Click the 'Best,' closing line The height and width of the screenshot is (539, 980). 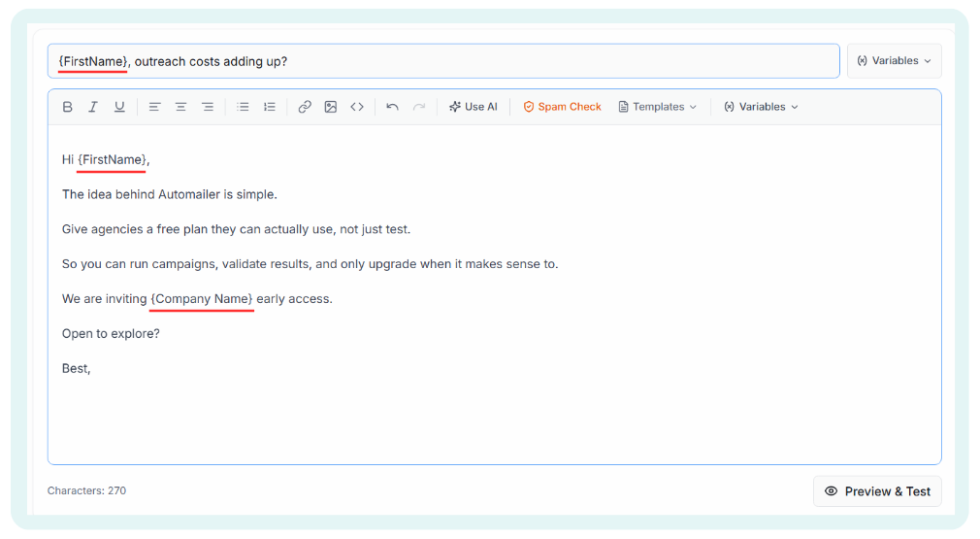point(77,369)
